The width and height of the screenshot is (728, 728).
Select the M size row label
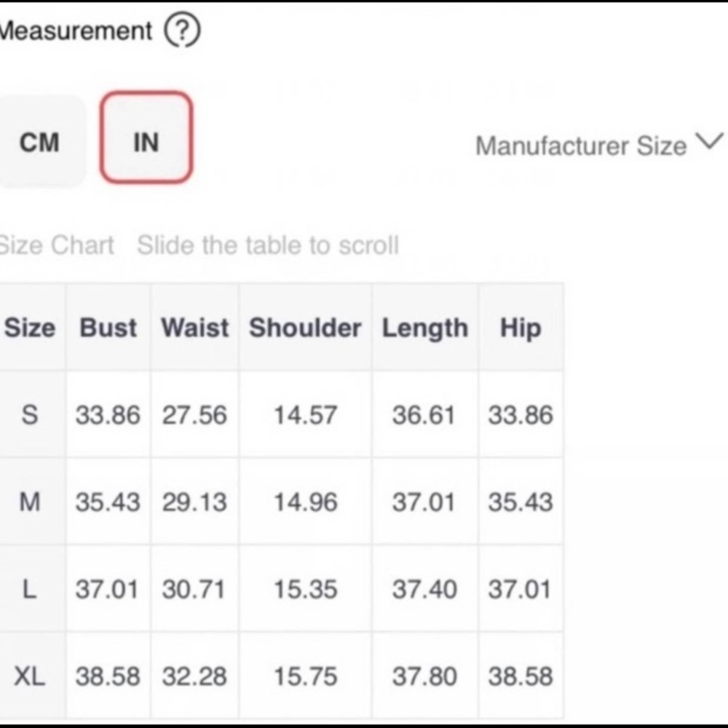pyautogui.click(x=30, y=502)
